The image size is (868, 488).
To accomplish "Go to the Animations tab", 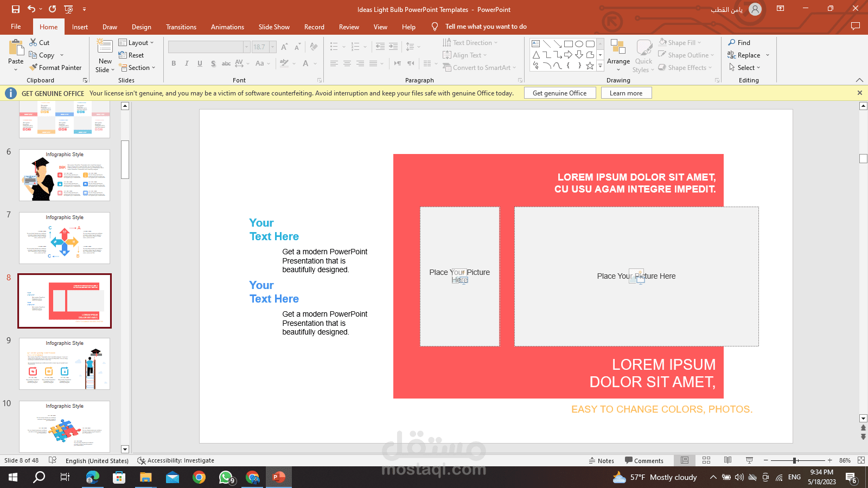I will coord(227,27).
